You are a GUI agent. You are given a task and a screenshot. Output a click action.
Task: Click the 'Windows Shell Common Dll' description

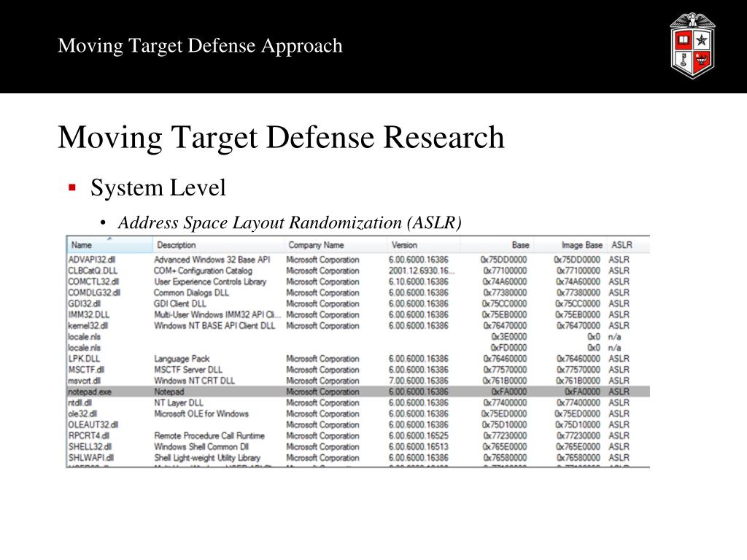201,446
